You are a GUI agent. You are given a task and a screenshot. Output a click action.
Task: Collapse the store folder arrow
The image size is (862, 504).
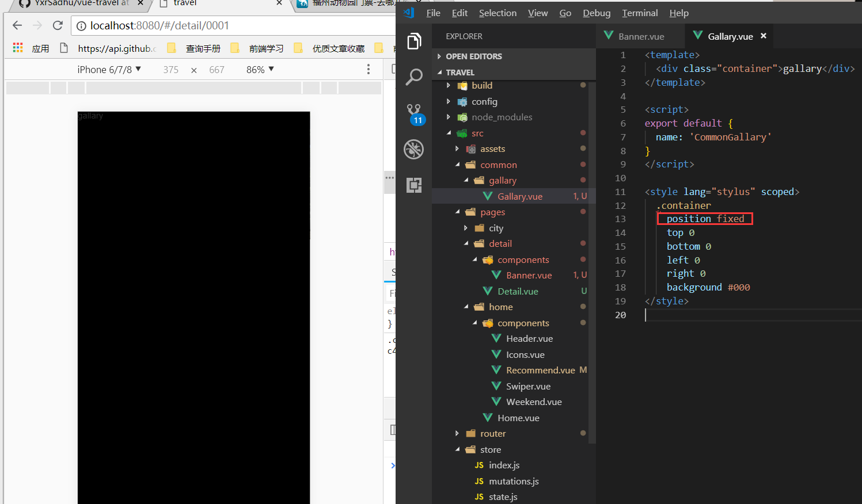(458, 449)
